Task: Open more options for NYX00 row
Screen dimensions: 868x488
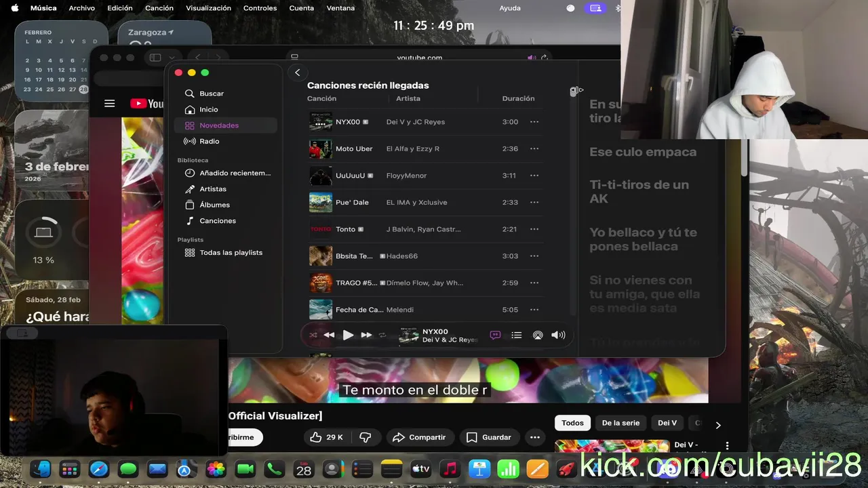Action: click(x=534, y=122)
